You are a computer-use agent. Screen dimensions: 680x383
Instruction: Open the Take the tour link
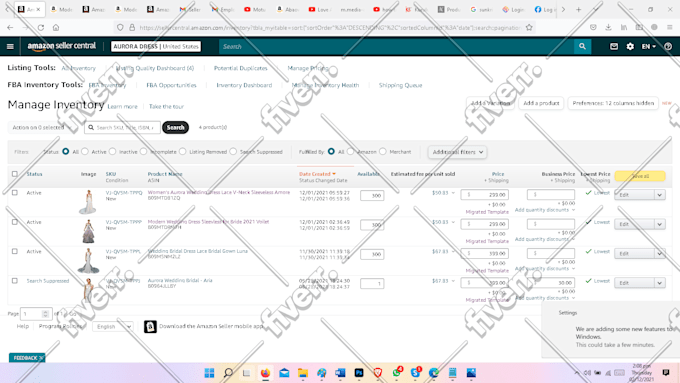click(x=167, y=106)
